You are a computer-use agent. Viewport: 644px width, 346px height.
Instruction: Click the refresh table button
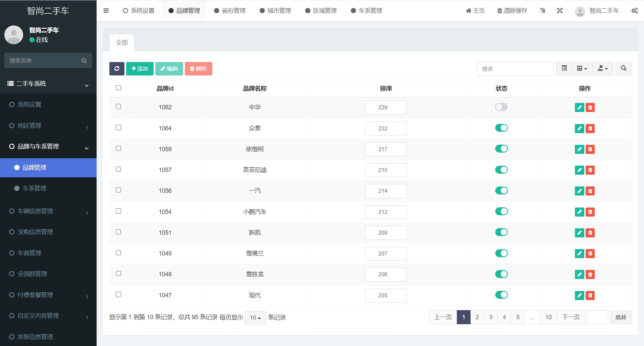[x=117, y=69]
